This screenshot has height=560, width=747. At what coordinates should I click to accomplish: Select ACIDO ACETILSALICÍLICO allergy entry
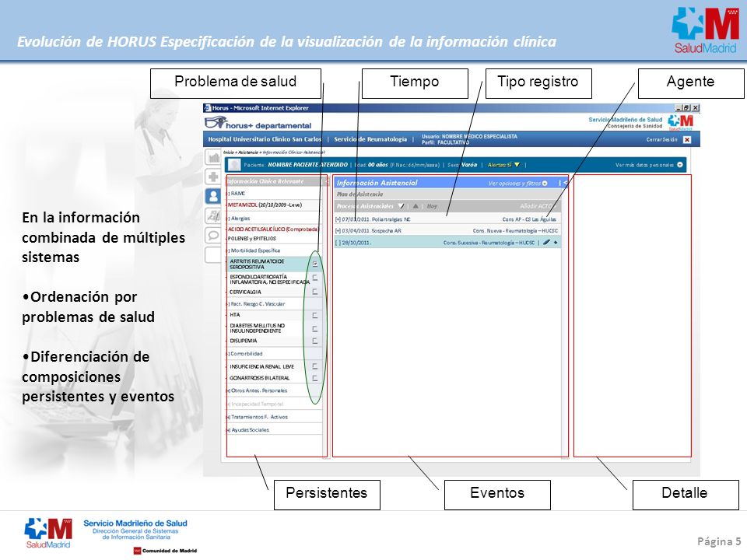[x=273, y=229]
